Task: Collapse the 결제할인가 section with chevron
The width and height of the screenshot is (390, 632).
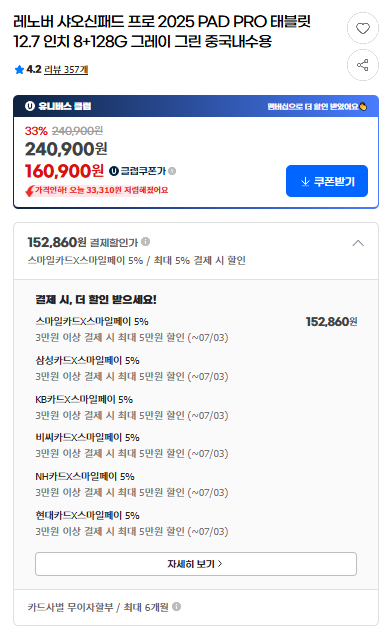Action: pos(358,243)
